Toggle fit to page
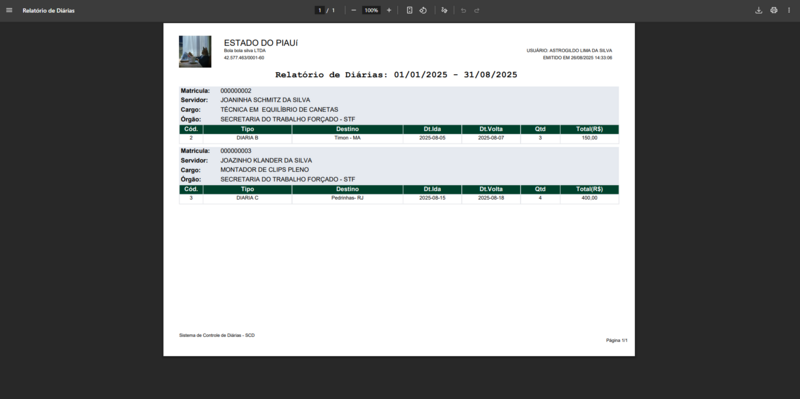The image size is (800, 399). pos(409,10)
